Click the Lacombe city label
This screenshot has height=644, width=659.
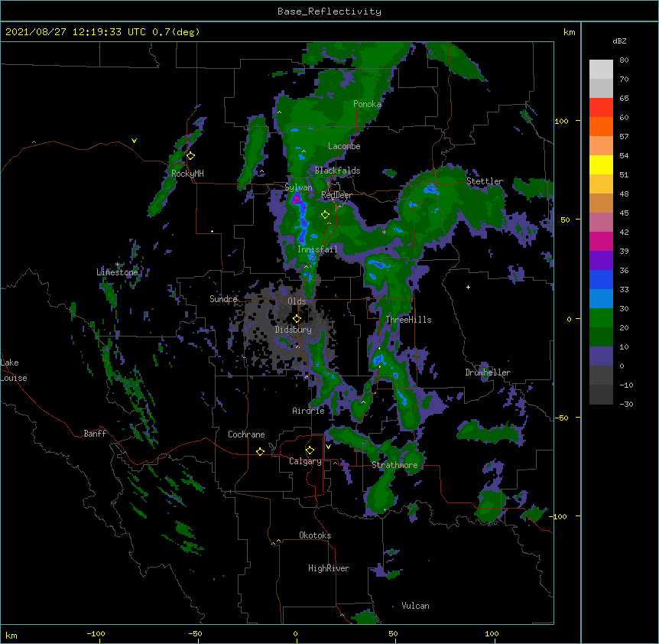click(x=344, y=146)
